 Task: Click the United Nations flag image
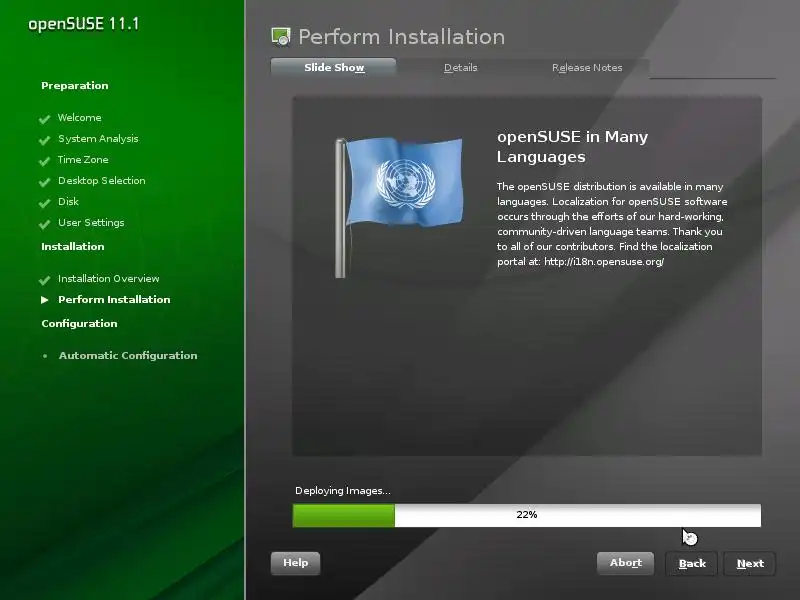click(399, 208)
